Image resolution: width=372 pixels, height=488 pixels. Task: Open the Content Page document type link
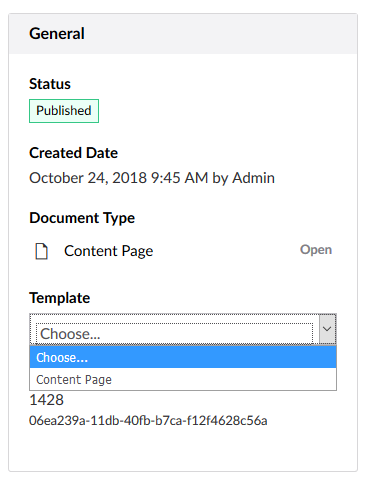pyautogui.click(x=316, y=250)
